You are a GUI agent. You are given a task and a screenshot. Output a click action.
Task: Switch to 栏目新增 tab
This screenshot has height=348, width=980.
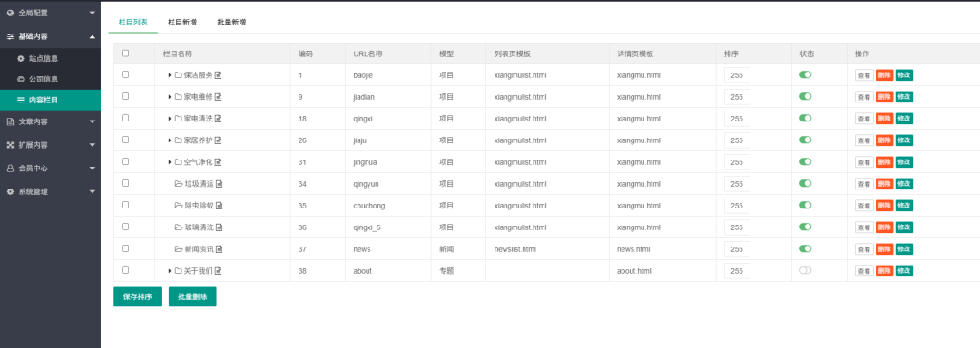point(181,23)
